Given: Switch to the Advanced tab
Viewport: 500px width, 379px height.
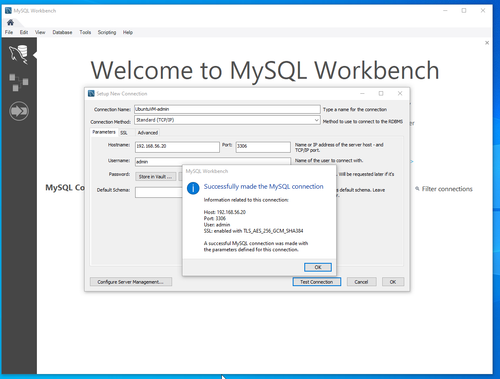Looking at the screenshot, I should pos(148,133).
